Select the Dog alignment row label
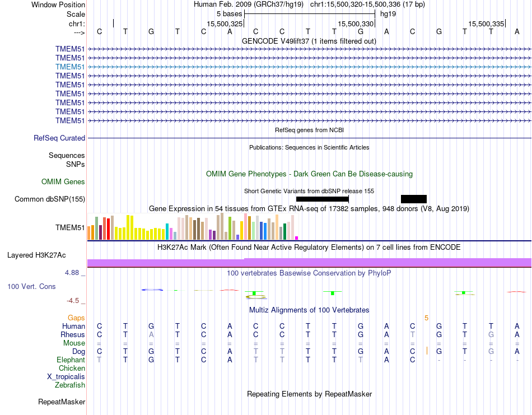532x415 pixels. coord(78,352)
